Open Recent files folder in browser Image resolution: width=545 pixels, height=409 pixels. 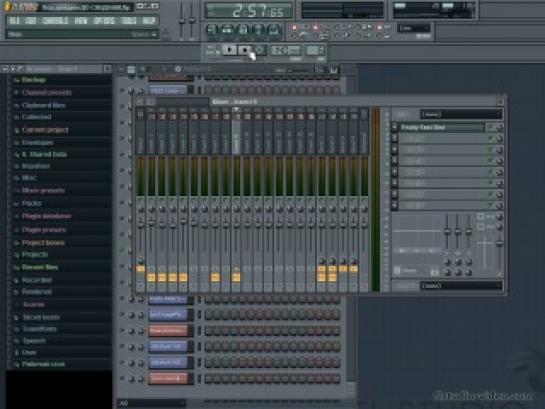click(40, 268)
